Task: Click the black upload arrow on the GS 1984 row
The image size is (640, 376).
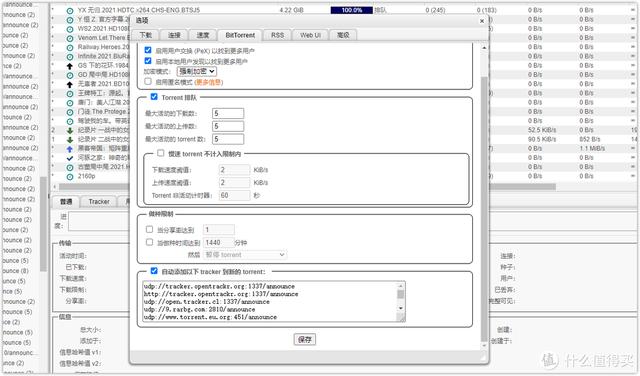Action: (70, 66)
